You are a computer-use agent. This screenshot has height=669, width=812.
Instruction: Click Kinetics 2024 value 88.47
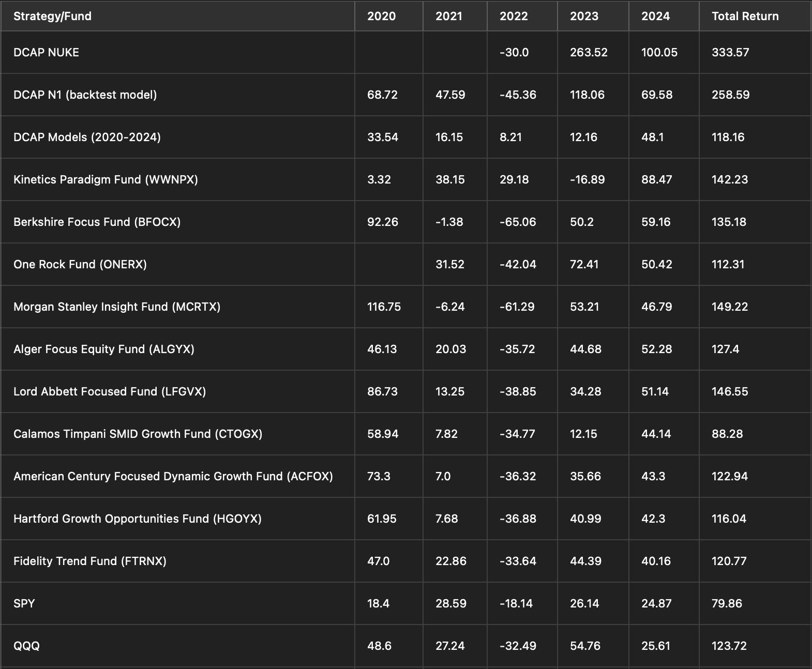pyautogui.click(x=657, y=179)
